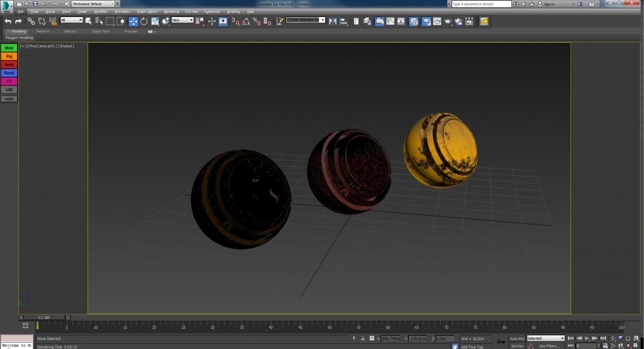Open the MAX application menu button

coord(6,6)
